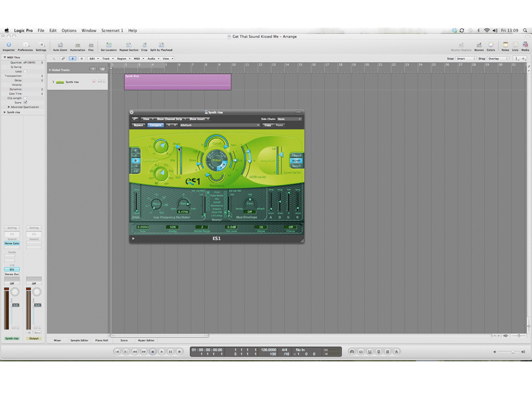The image size is (532, 395).
Task: Switch to the Mixer tab
Action: [x=58, y=340]
